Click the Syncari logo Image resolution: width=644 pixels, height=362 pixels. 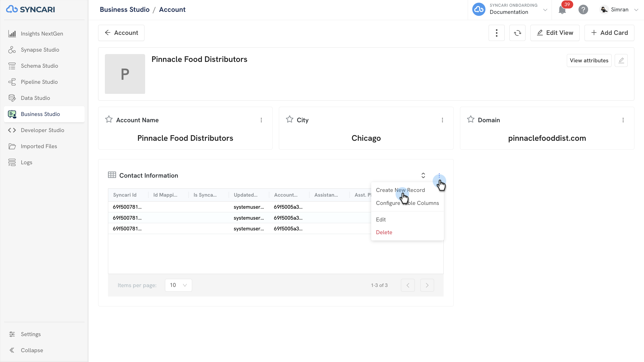[x=30, y=9]
